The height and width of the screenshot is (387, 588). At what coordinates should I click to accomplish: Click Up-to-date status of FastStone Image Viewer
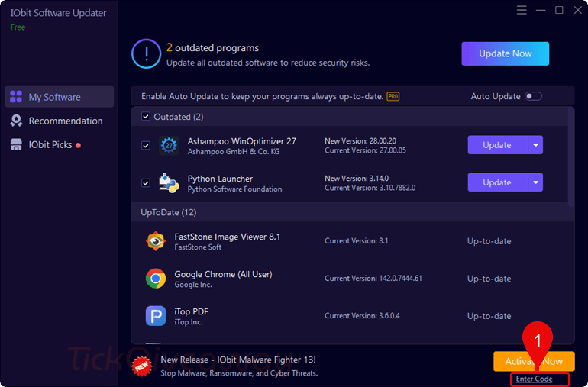pyautogui.click(x=489, y=241)
